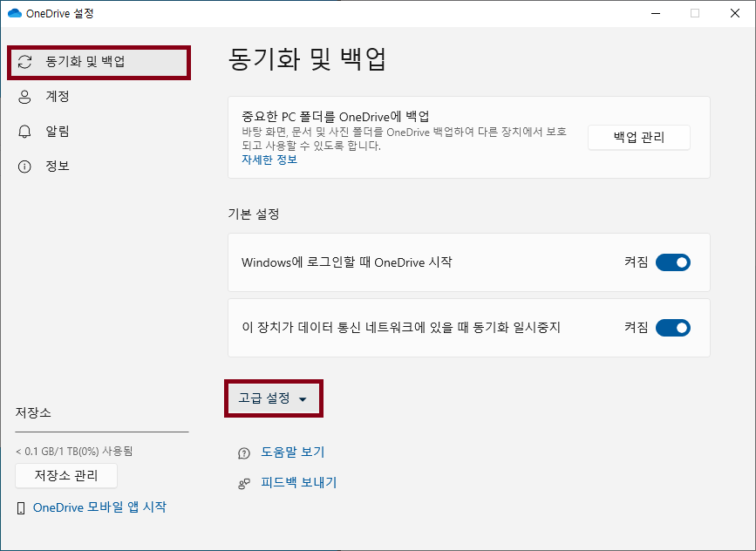Minimize the OneDrive 설정 window
Screen dimensions: 756x551
[x=656, y=13]
